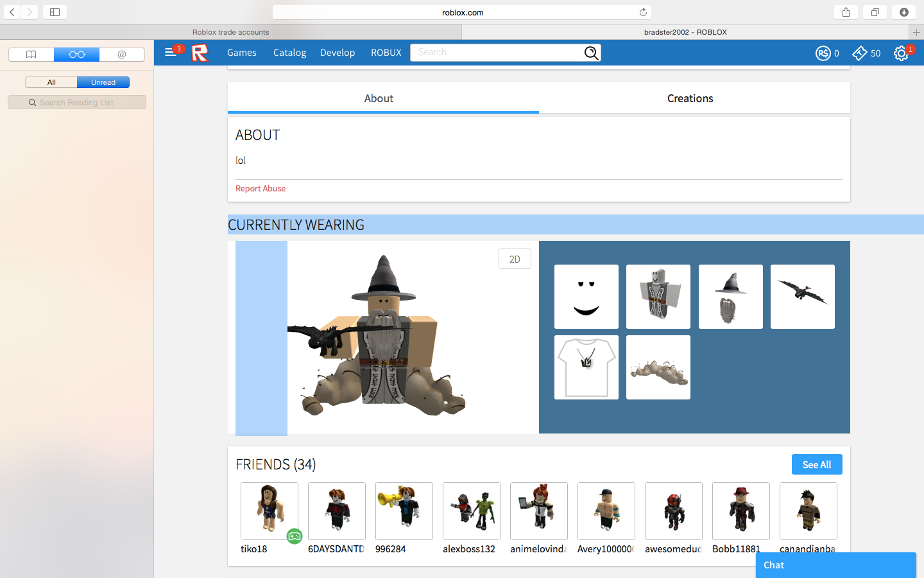Open the ROBUX menu
The image size is (924, 578).
click(x=386, y=53)
